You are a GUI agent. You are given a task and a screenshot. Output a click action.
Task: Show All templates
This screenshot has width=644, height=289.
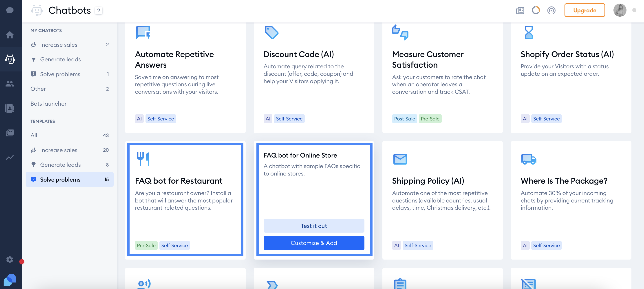70,135
